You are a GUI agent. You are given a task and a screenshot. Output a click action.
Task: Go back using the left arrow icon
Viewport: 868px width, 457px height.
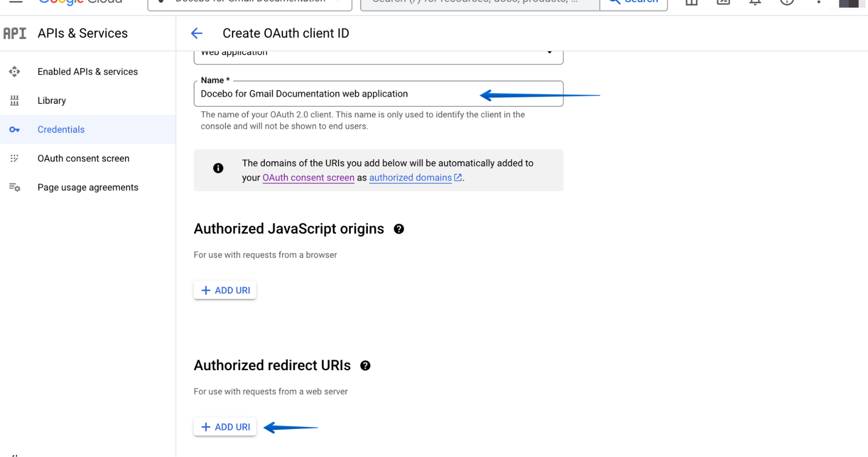[x=197, y=33]
